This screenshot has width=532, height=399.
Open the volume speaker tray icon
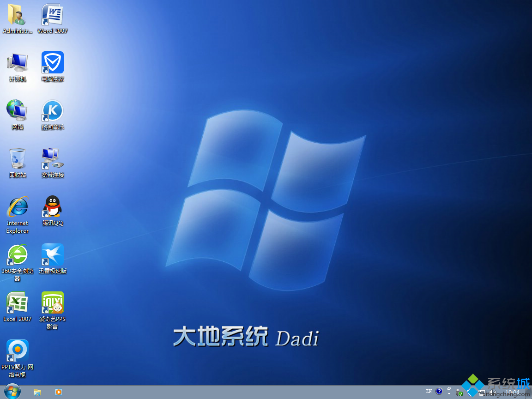pyautogui.click(x=493, y=392)
